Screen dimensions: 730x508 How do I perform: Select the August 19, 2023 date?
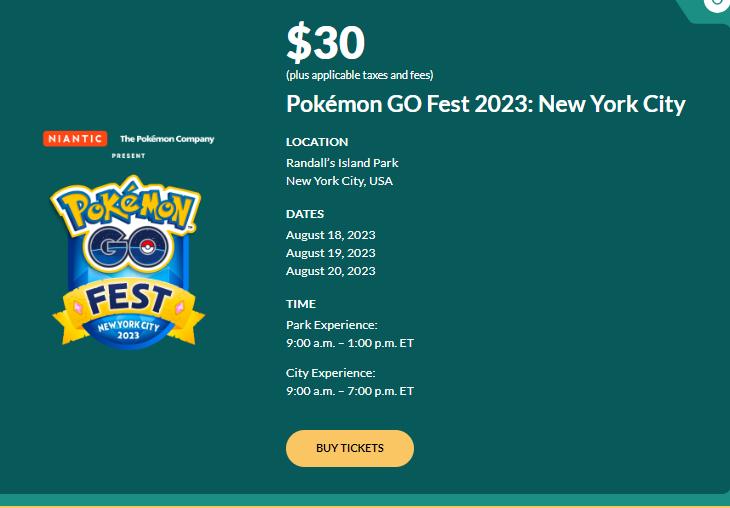click(331, 253)
